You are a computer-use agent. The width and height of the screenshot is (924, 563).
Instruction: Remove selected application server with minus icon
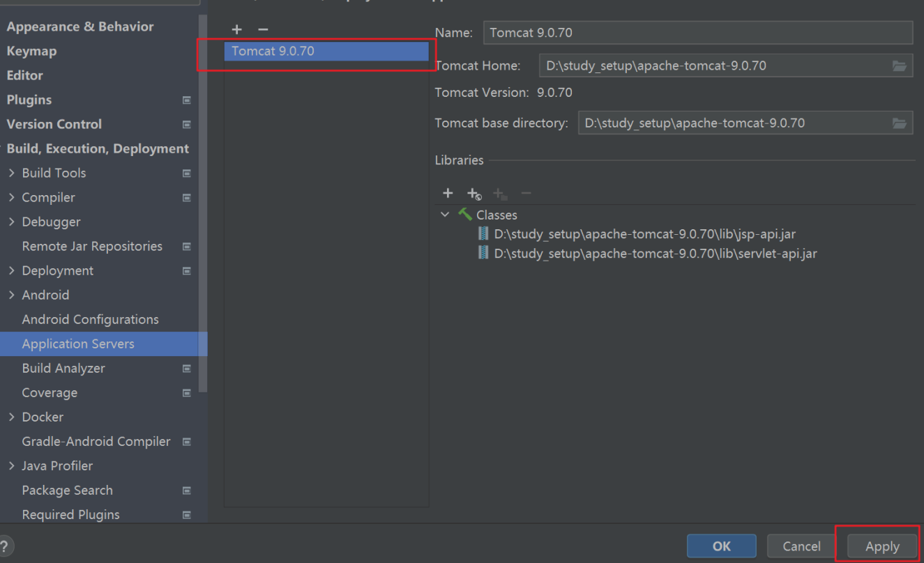pos(263,29)
